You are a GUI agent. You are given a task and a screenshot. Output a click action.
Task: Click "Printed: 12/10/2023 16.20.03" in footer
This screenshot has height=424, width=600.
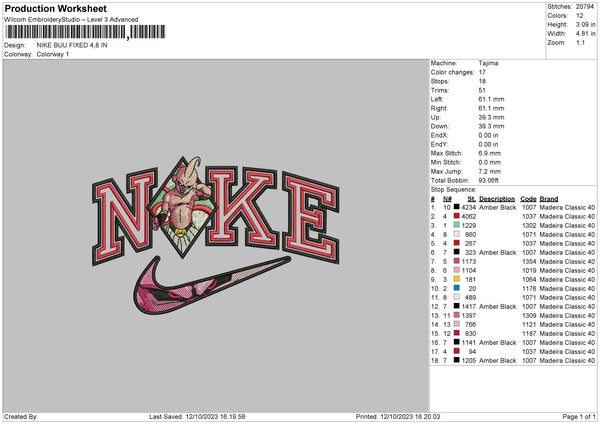398,416
